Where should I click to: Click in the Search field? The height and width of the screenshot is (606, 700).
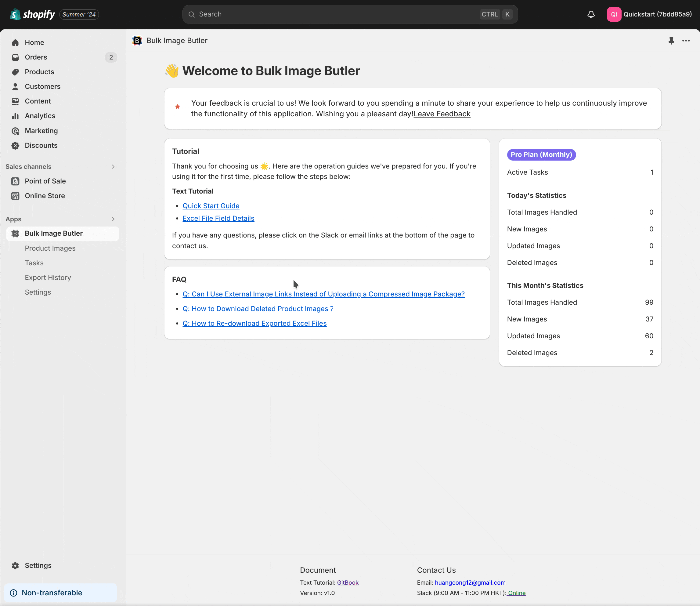click(338, 15)
